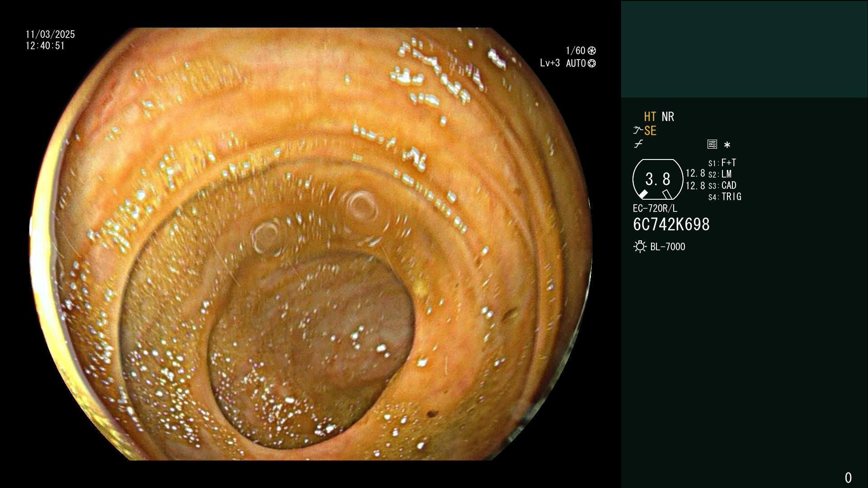Click the light source lamp icon
Viewport: 868px width, 488px height.
[x=640, y=247]
